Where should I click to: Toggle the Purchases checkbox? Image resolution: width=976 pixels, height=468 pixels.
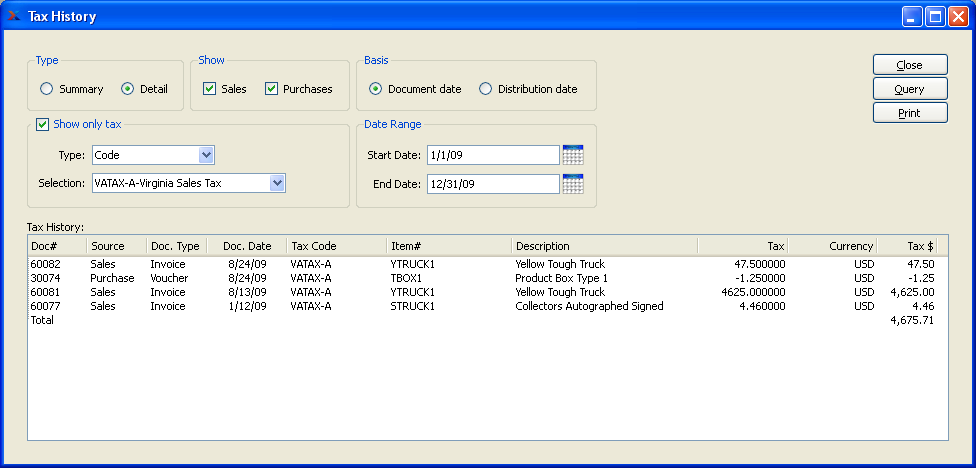point(271,89)
